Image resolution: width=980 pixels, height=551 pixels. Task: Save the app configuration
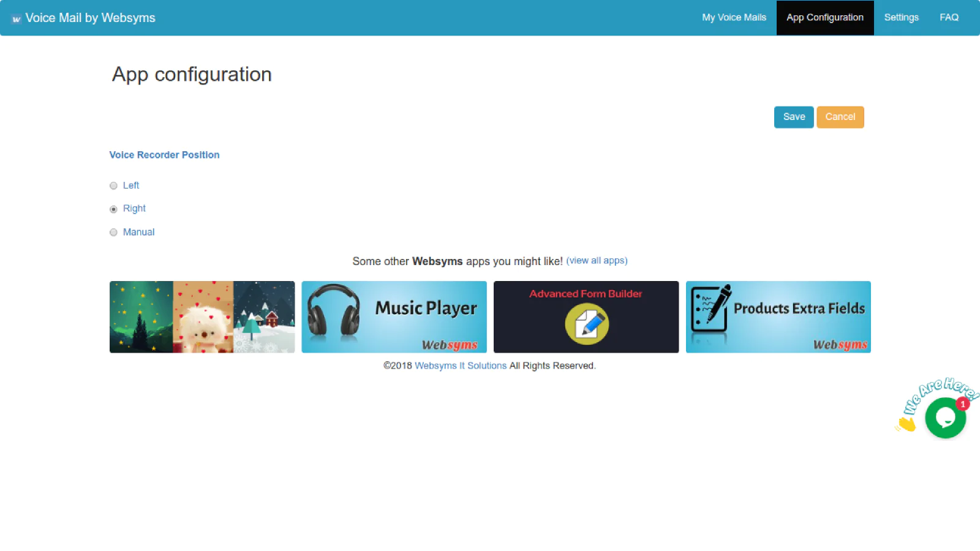[794, 117]
